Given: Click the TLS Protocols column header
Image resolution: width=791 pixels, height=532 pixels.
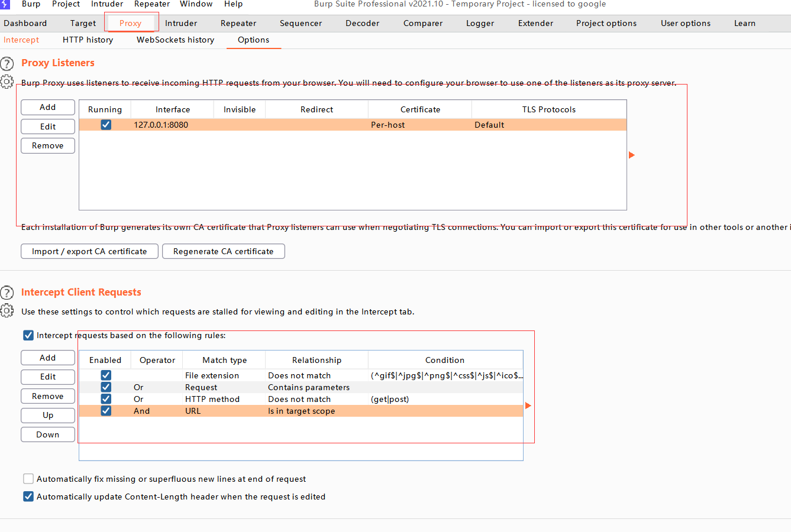Looking at the screenshot, I should (x=549, y=109).
